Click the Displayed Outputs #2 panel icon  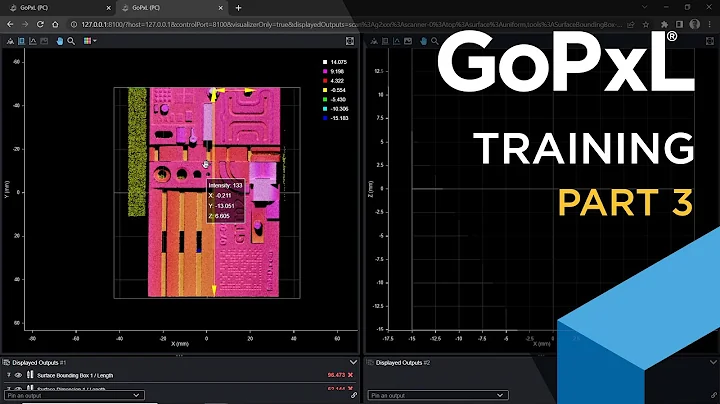(370, 363)
